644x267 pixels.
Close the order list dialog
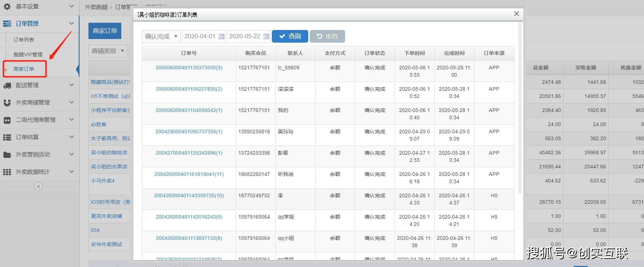(x=517, y=14)
